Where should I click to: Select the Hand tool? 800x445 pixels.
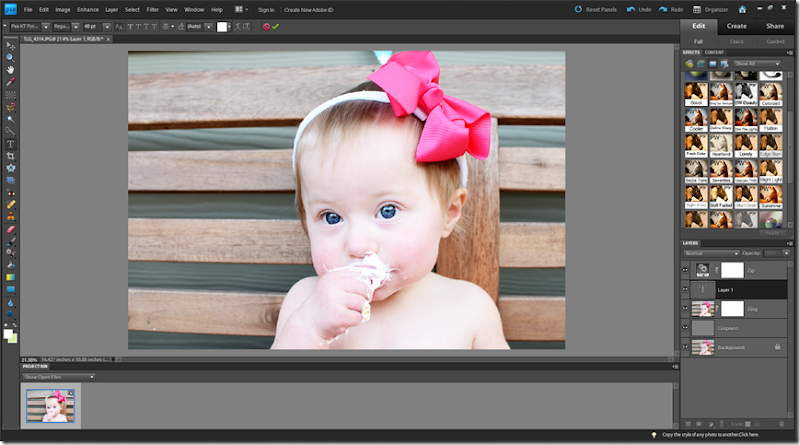pos(11,70)
